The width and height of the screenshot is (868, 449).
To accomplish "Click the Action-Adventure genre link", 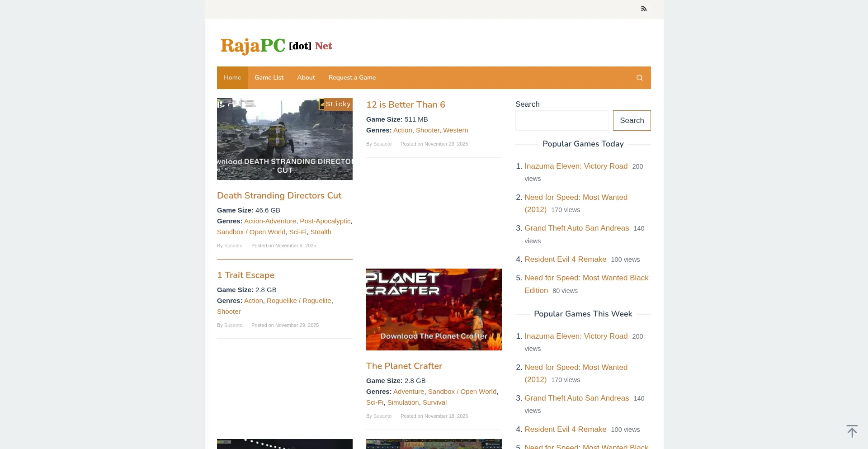I will coord(270,221).
